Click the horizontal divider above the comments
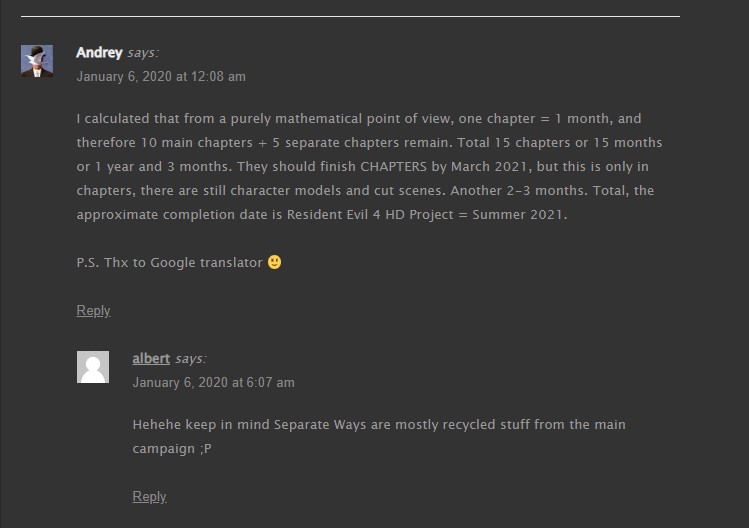 click(x=350, y=16)
